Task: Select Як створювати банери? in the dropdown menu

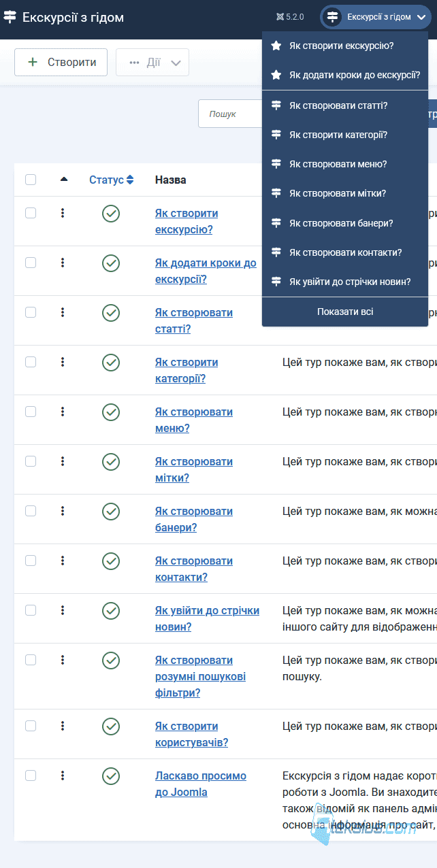Action: point(345,223)
